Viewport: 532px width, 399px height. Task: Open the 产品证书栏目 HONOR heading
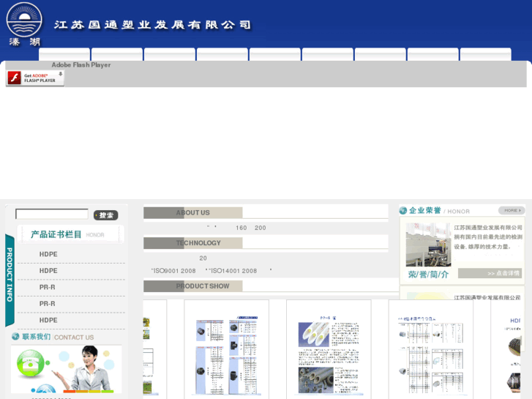(71, 234)
